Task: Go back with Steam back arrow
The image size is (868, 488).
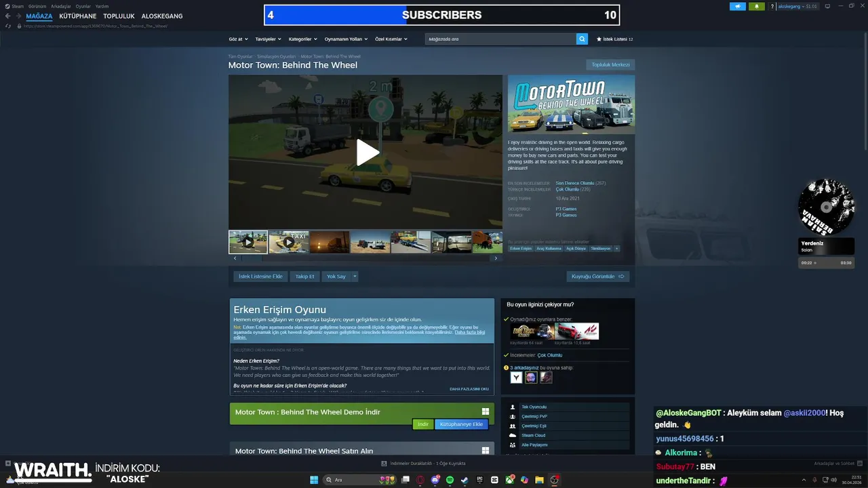Action: [8, 16]
